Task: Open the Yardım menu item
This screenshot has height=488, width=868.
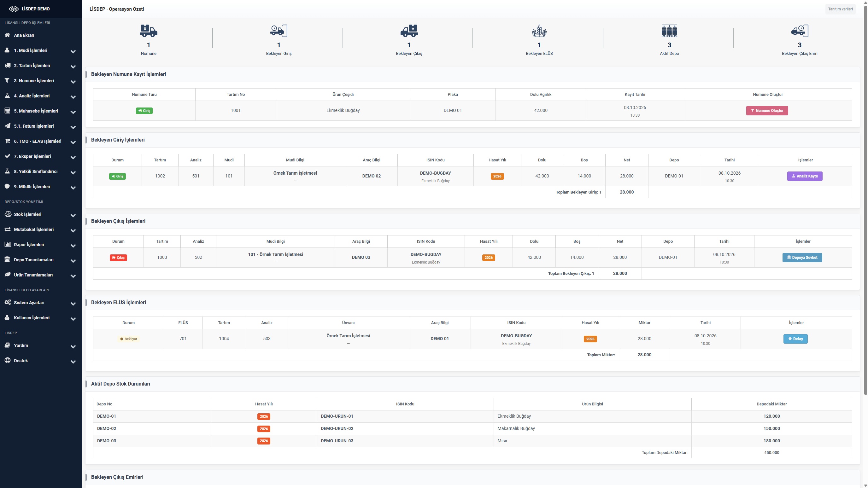Action: click(41, 346)
